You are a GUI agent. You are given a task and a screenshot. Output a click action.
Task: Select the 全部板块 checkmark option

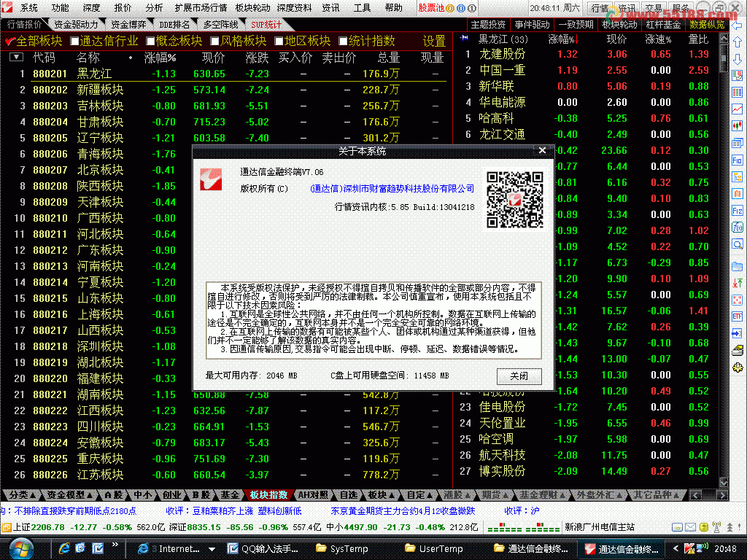click(34, 41)
